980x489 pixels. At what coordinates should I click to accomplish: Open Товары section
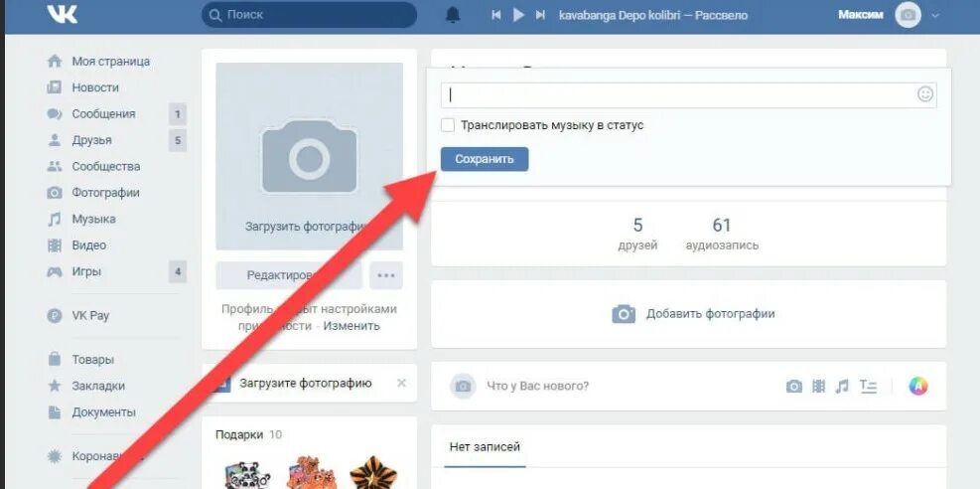(x=92, y=360)
